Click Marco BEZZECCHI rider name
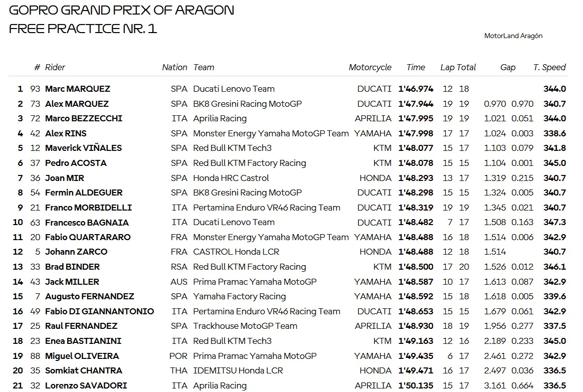This screenshot has height=392, width=583. click(x=84, y=119)
